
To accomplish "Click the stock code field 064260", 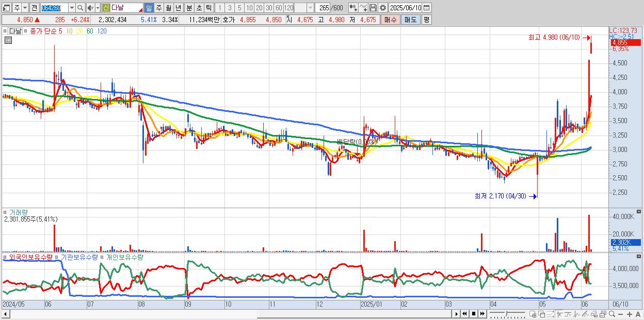I will click(x=54, y=8).
